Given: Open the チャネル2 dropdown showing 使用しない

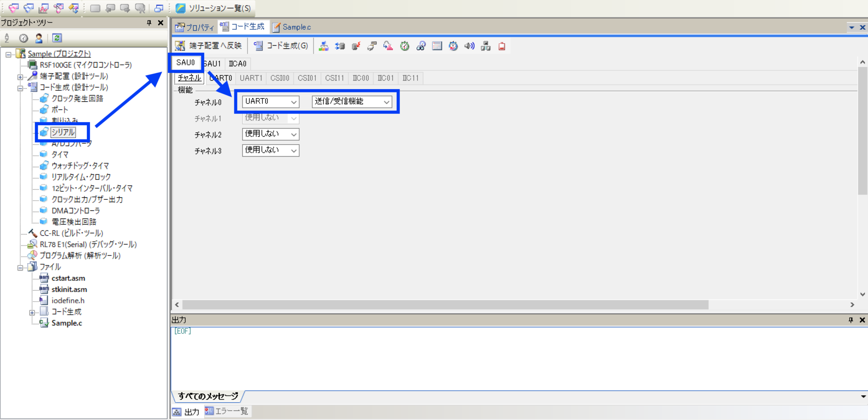Looking at the screenshot, I should [x=294, y=134].
